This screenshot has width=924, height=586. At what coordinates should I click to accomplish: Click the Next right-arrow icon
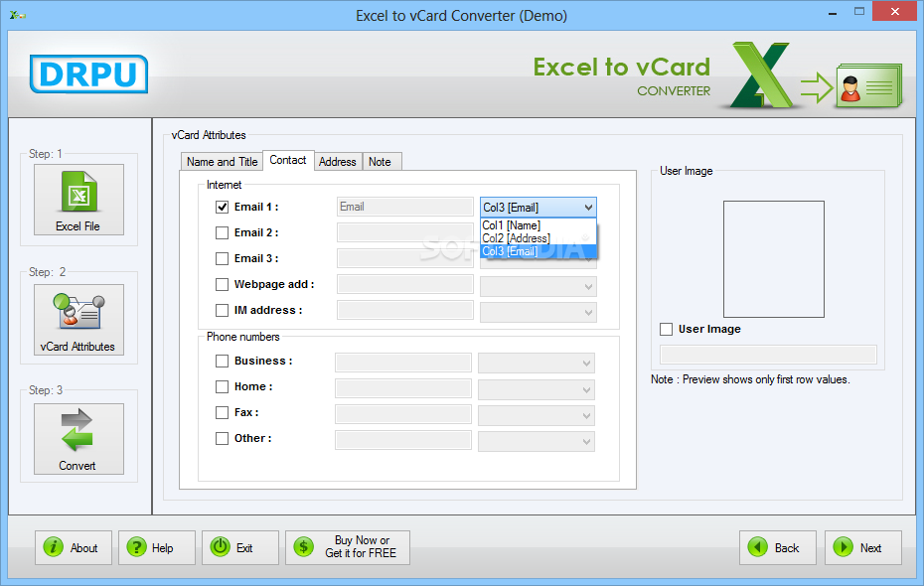(844, 547)
